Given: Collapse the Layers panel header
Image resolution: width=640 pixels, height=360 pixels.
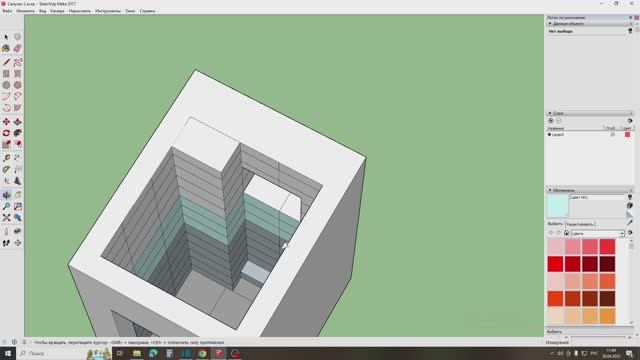Looking at the screenshot, I should click(589, 113).
